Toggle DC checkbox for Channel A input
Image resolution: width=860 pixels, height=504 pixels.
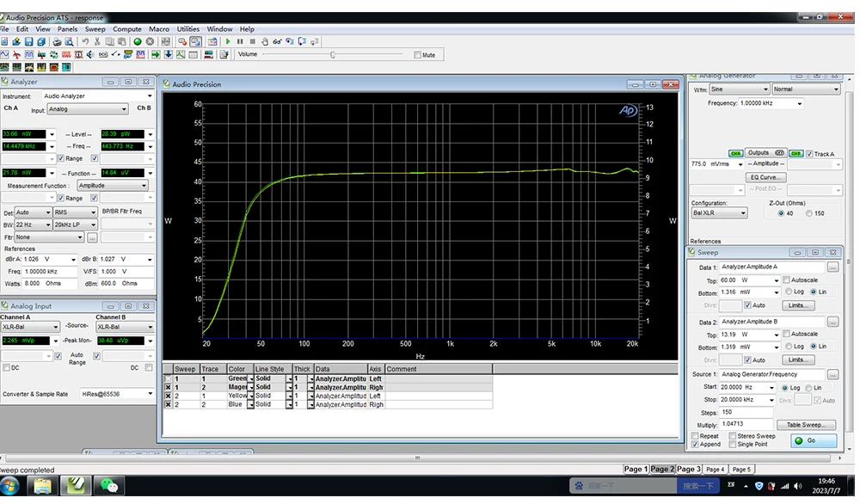6,368
